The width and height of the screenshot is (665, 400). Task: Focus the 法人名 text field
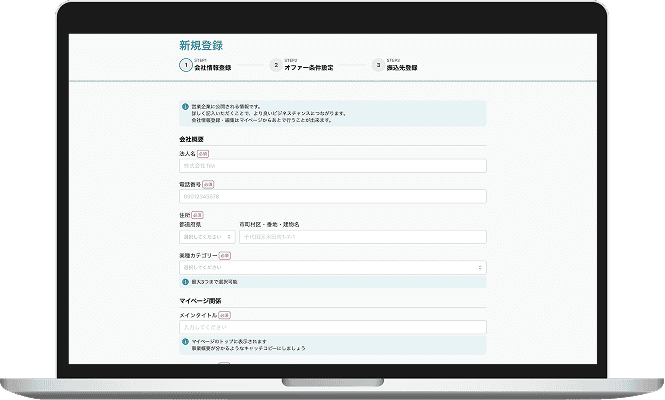point(332,167)
